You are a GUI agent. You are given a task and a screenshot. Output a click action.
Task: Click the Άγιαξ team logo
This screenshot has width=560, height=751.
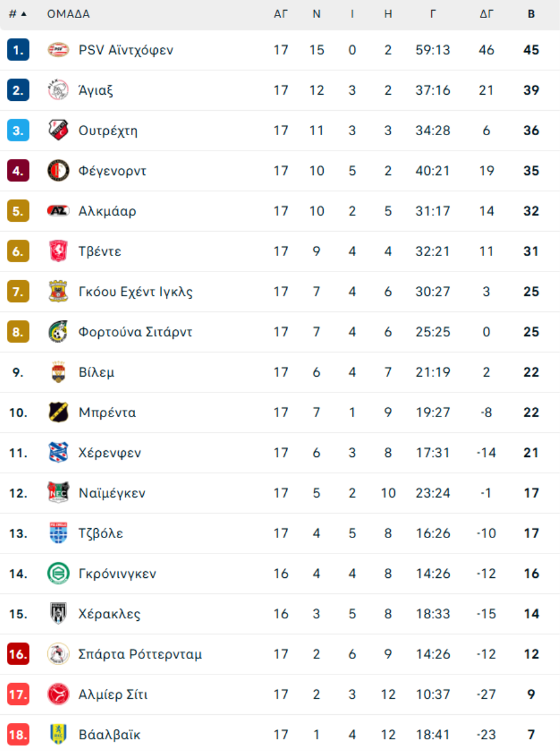tap(58, 90)
